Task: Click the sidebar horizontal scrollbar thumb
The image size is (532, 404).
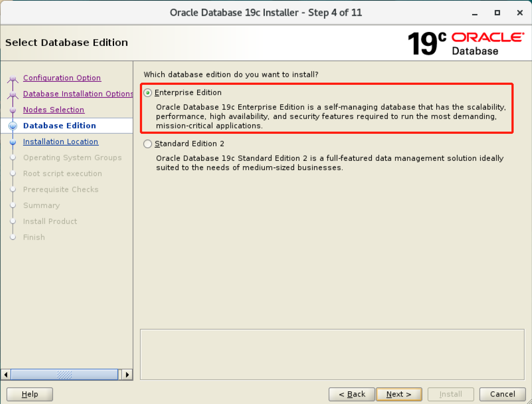Action: coord(64,375)
